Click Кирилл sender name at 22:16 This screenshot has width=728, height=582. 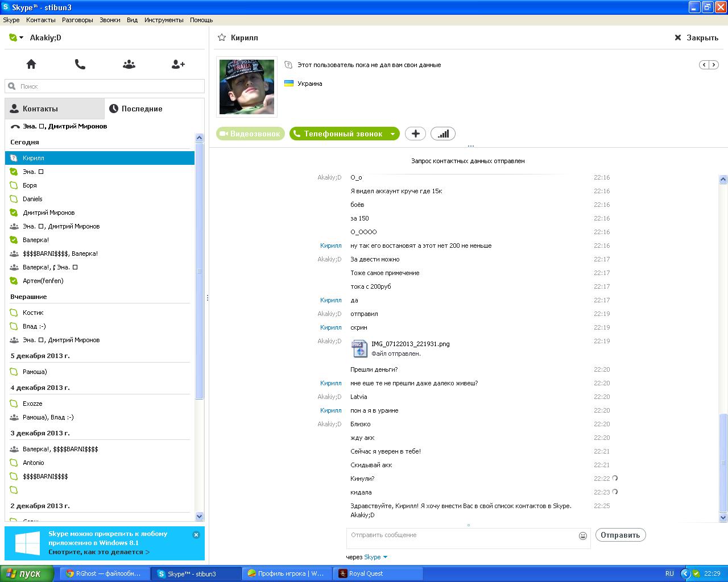point(330,246)
